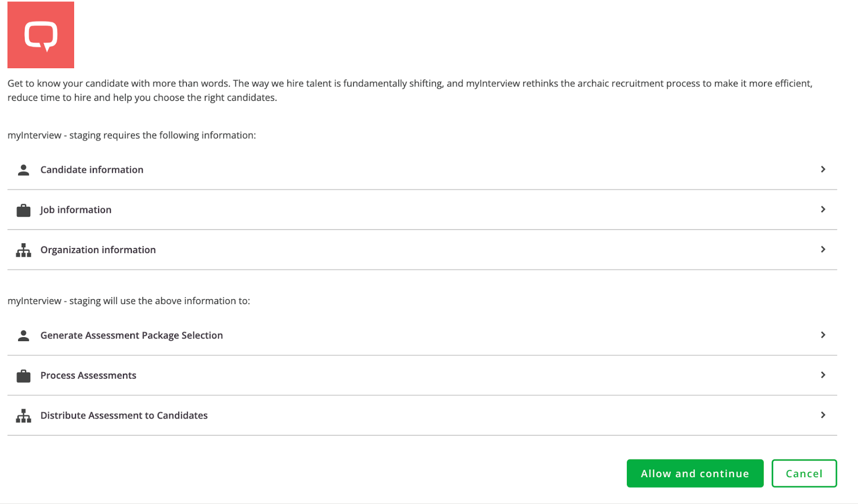
Task: Click the org chart icon beside Organization information
Action: point(24,250)
